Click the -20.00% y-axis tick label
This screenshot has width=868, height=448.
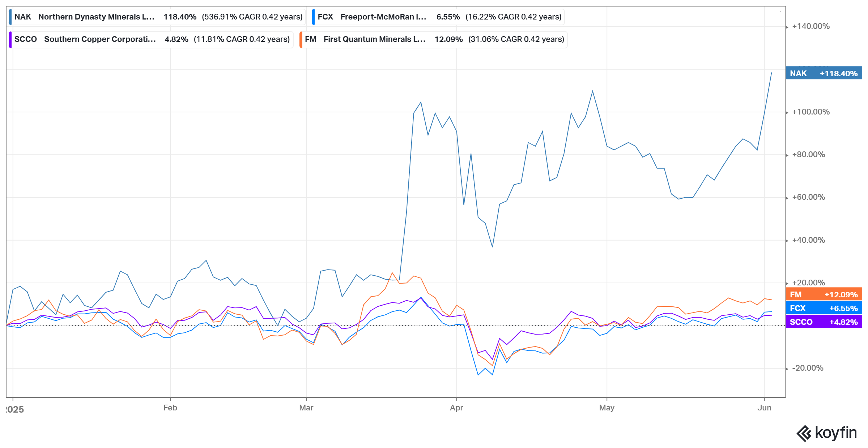(808, 368)
